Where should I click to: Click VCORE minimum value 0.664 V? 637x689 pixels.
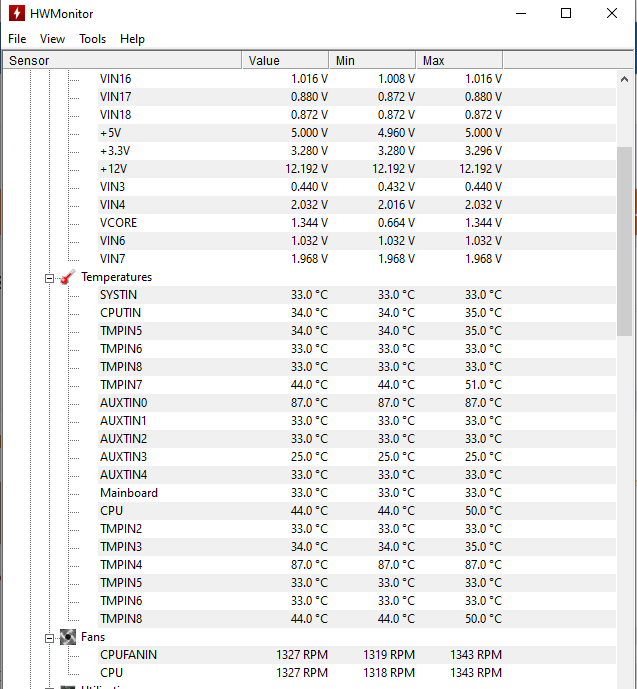396,223
